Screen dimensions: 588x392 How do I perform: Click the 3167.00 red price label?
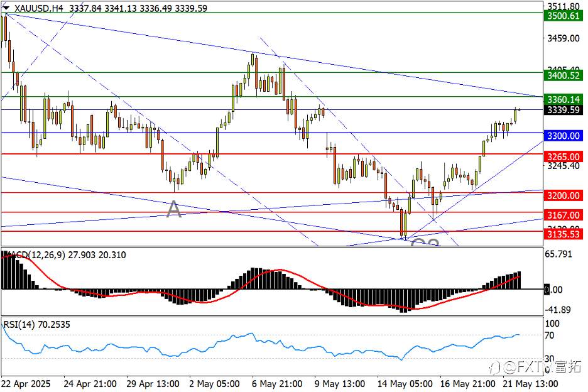pyautogui.click(x=563, y=215)
